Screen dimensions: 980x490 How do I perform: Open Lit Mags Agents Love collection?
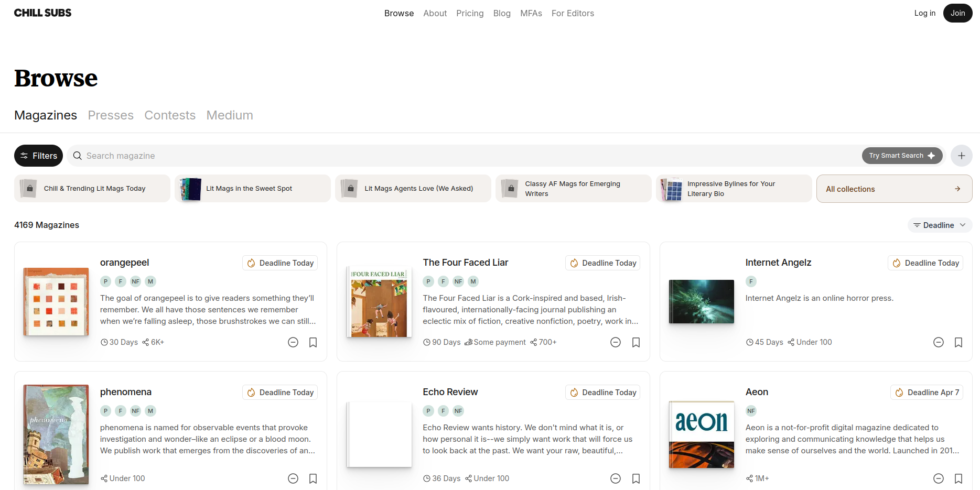click(x=413, y=189)
